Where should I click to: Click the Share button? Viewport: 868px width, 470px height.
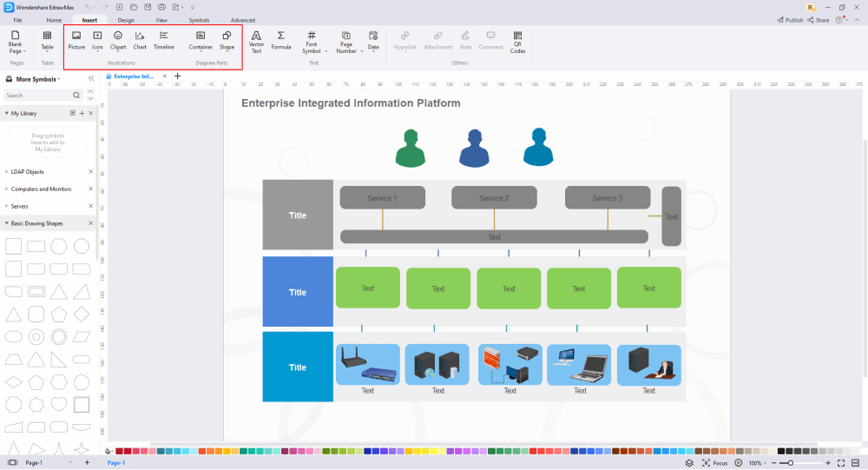[x=819, y=19]
